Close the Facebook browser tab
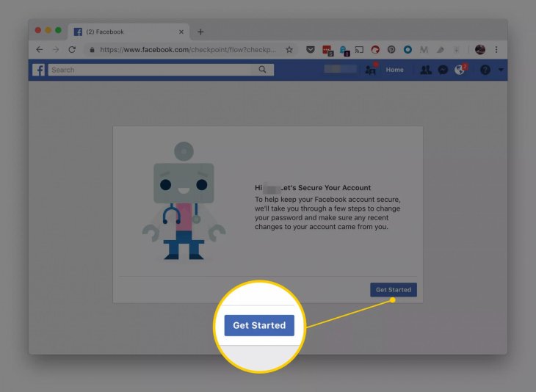The image size is (536, 392). click(181, 32)
